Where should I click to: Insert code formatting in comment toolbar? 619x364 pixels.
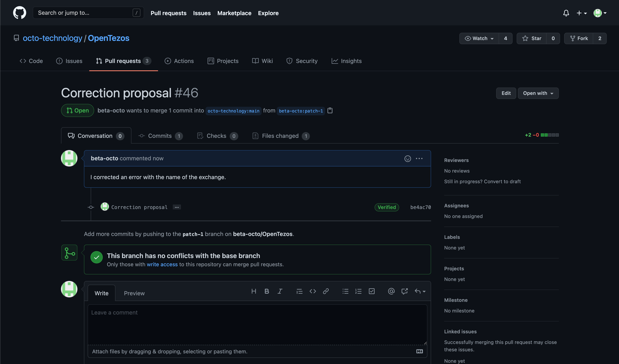click(x=312, y=291)
